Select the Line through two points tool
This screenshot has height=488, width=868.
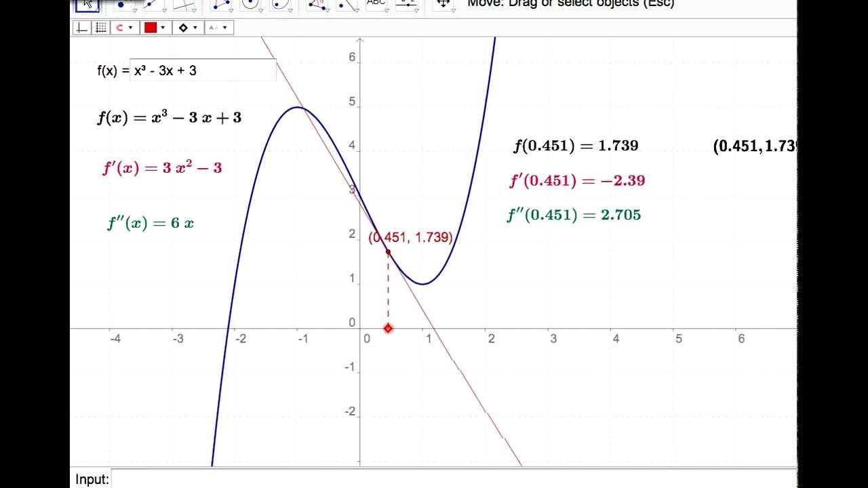pyautogui.click(x=154, y=5)
